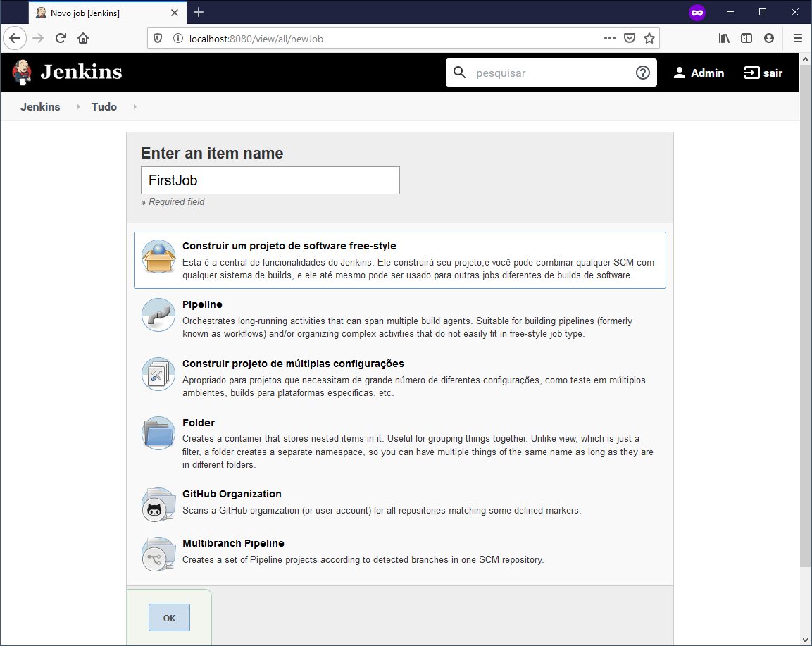Expand the Tudo breadcrumb arrow
Viewport: 812px width, 646px height.
tap(135, 107)
